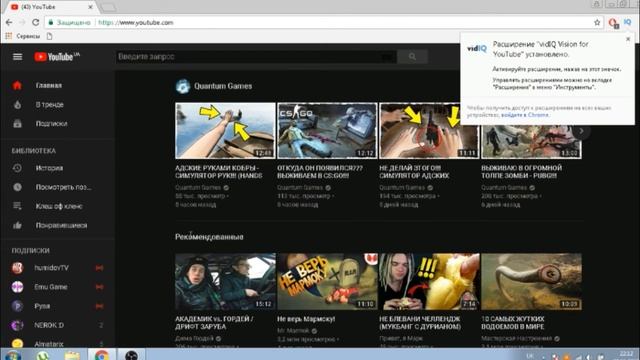Show next videos in Quantum Games shelf
Screen dimensions: 640x360
coord(581,131)
